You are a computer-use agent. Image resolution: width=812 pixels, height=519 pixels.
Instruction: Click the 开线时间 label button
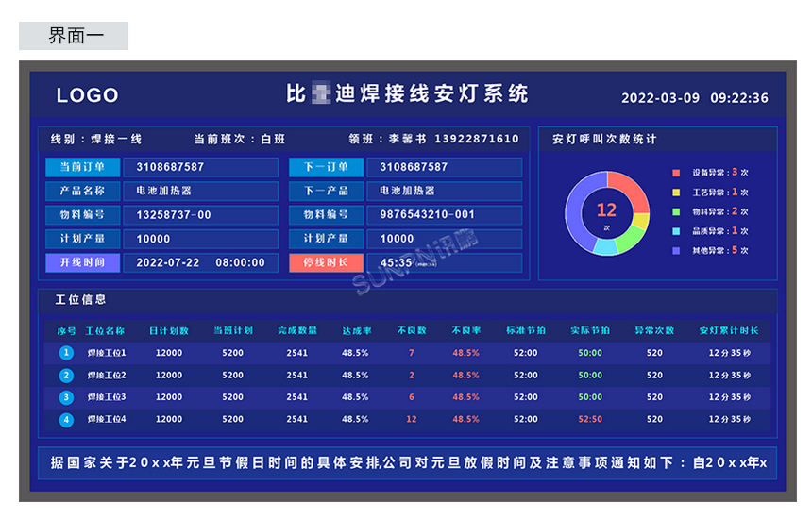click(83, 262)
